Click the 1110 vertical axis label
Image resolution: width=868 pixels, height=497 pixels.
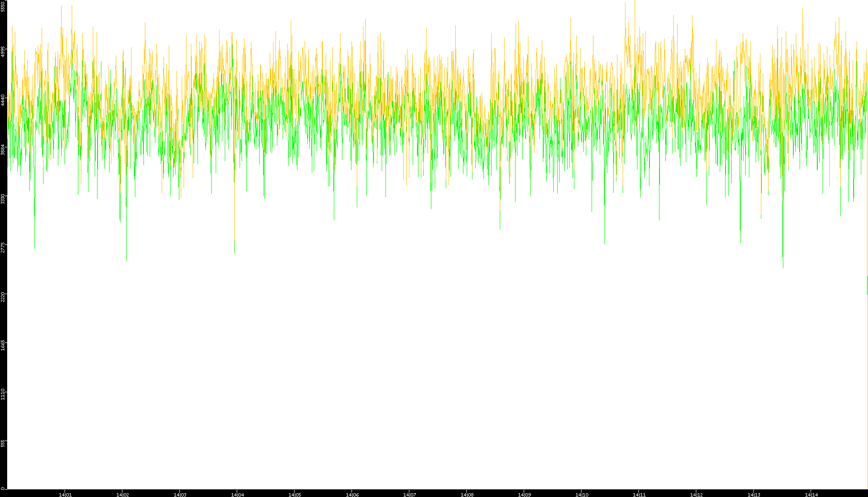3,395
